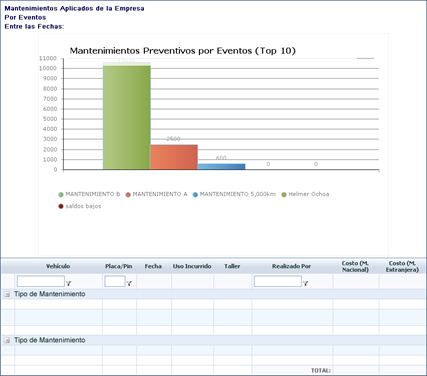Select MANTENIMIENTO 5,000km blue legend marker
This screenshot has width=427, height=376.
coord(195,195)
